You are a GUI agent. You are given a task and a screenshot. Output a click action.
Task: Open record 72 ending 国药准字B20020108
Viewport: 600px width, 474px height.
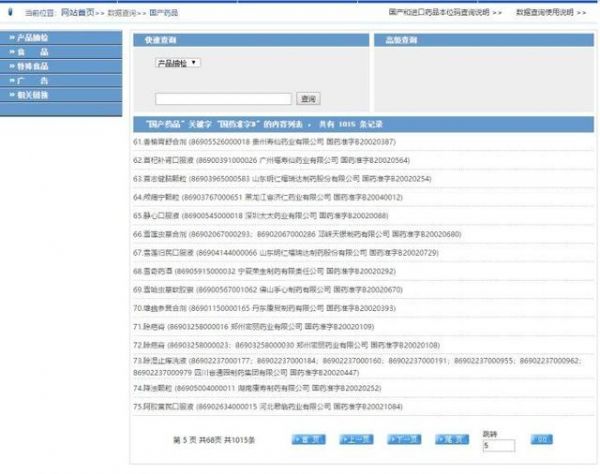tap(286, 345)
